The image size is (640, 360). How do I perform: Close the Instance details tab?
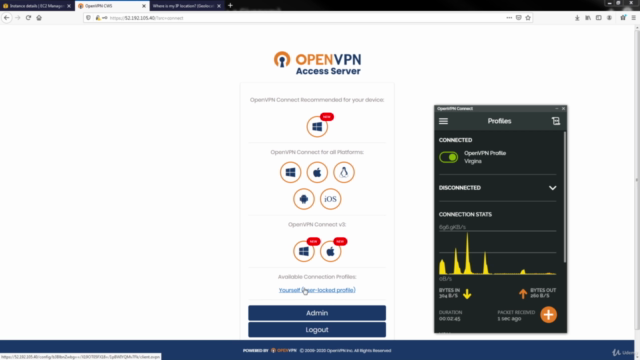coord(69,6)
